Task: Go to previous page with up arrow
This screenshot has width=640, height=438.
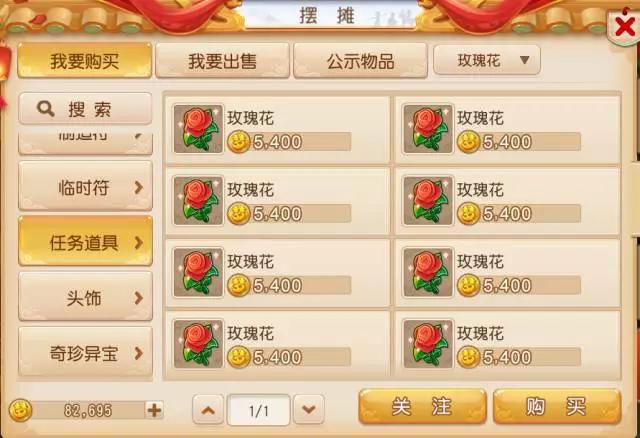Action: [x=208, y=410]
